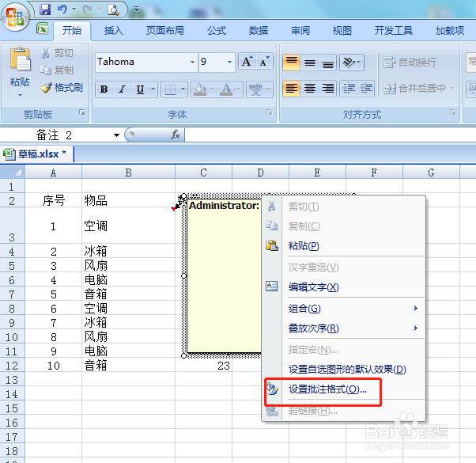476x463 pixels.
Task: Select the 草稿.xlsx workbook tab
Action: point(37,154)
